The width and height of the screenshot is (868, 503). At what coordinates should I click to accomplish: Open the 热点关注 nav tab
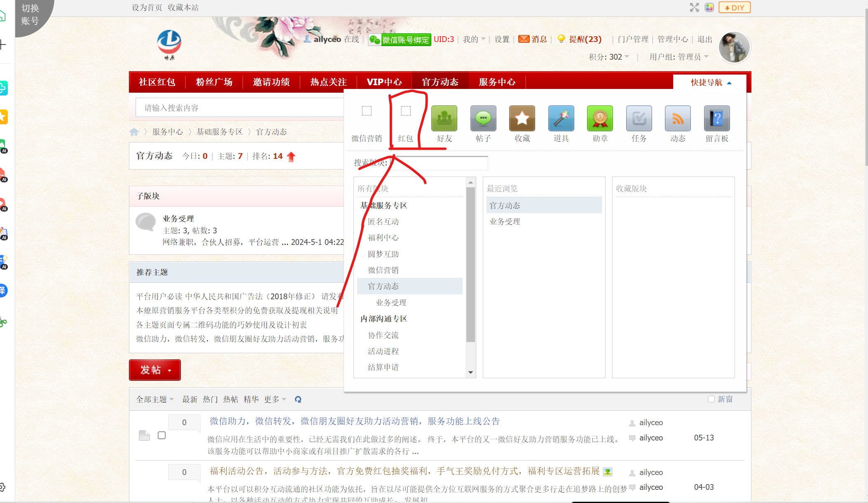pyautogui.click(x=328, y=82)
